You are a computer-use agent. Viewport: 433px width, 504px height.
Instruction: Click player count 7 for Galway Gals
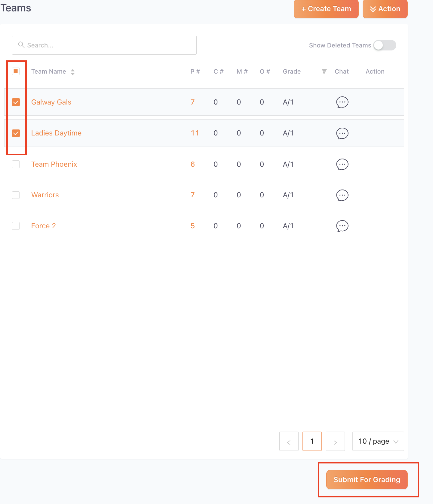(192, 102)
